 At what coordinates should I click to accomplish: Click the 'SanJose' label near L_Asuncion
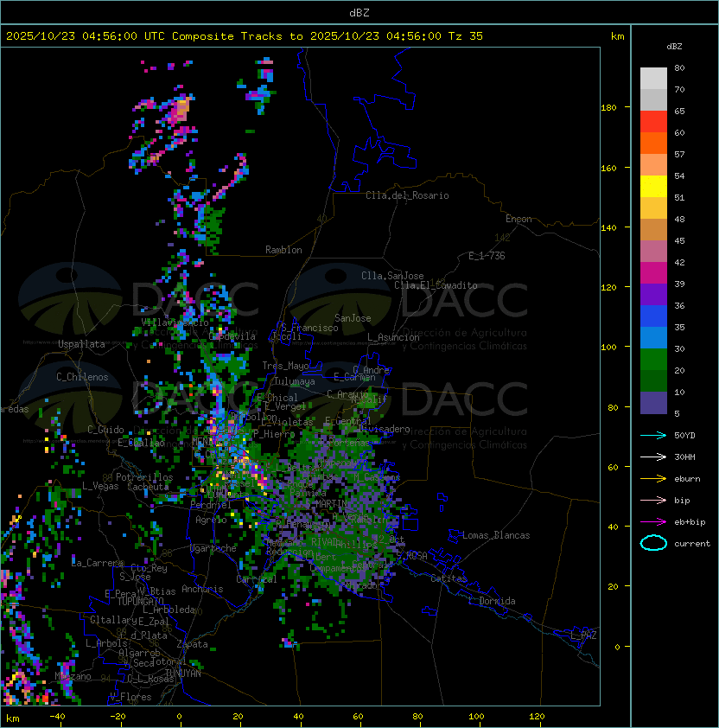coord(353,318)
